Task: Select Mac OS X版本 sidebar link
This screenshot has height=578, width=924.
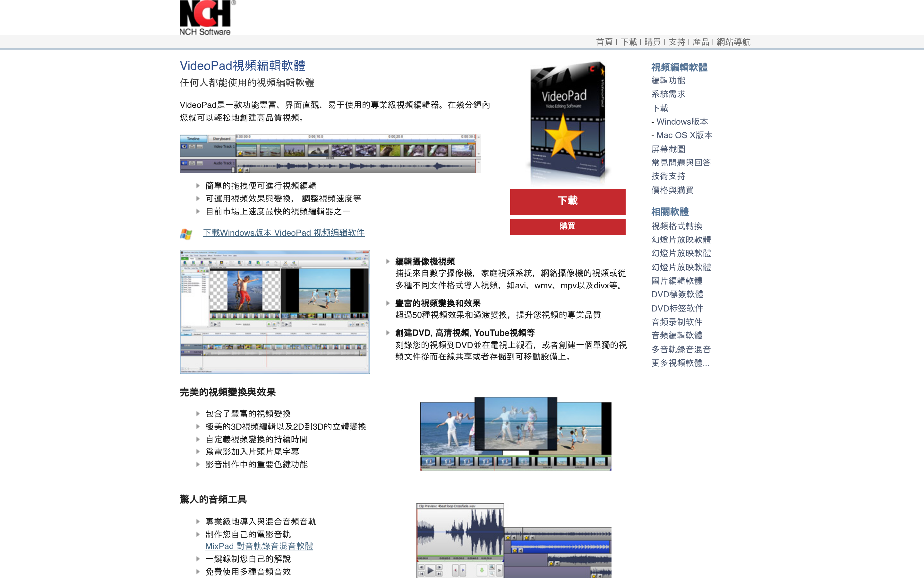Action: pyautogui.click(x=684, y=135)
